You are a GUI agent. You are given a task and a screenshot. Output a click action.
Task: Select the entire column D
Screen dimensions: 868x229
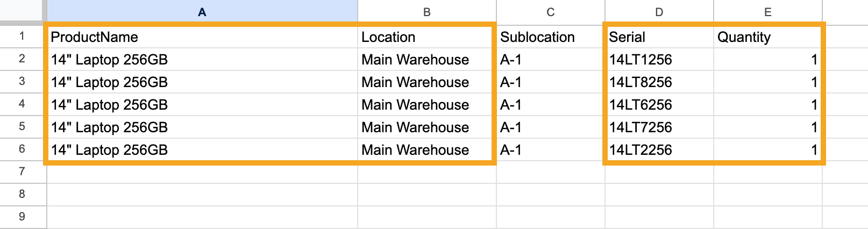click(659, 12)
